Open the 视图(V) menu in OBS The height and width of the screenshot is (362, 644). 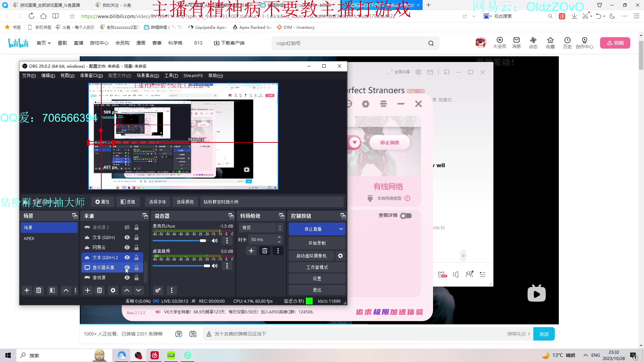[67, 75]
